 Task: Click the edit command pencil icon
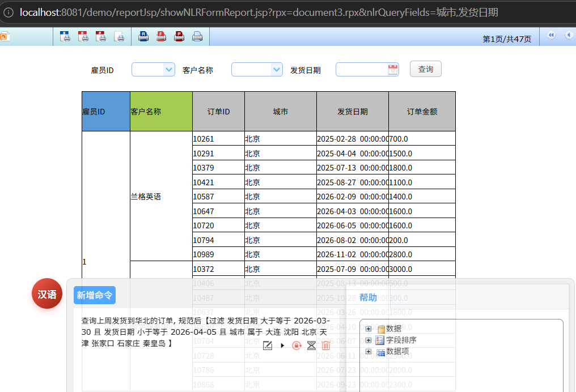[x=268, y=346]
